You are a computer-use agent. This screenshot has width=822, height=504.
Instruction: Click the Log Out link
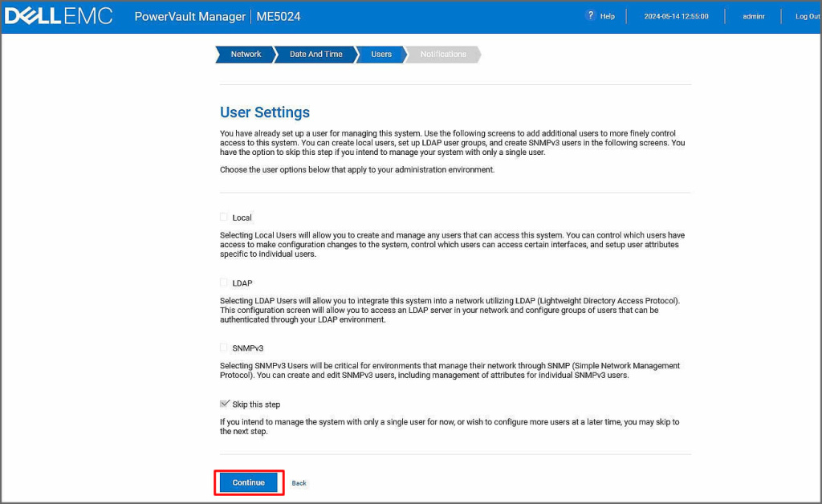click(807, 16)
